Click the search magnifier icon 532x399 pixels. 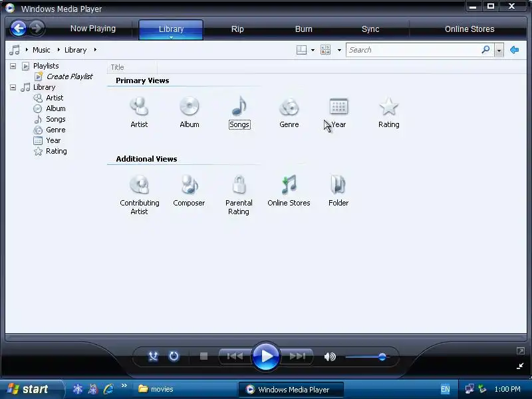pos(486,49)
